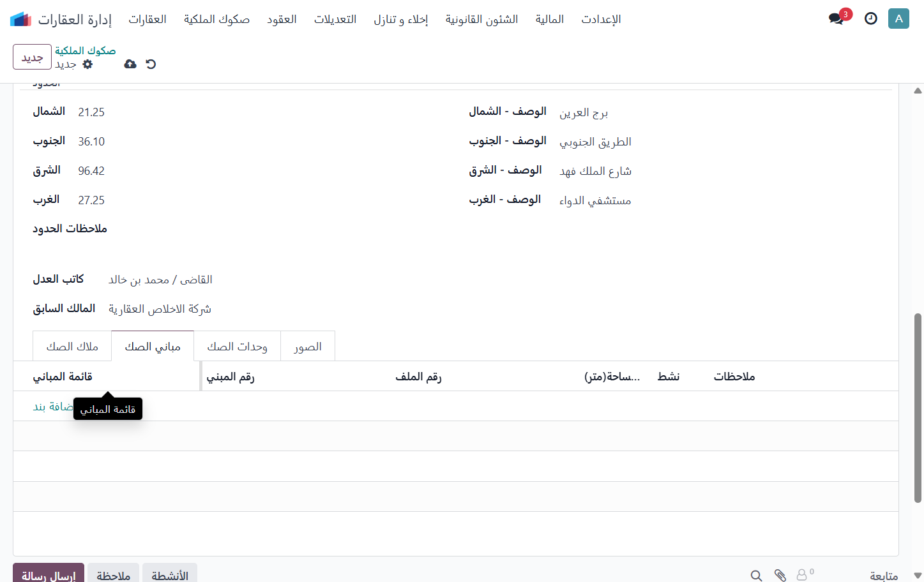
Task: Open the التعديلات menu
Action: (335, 19)
